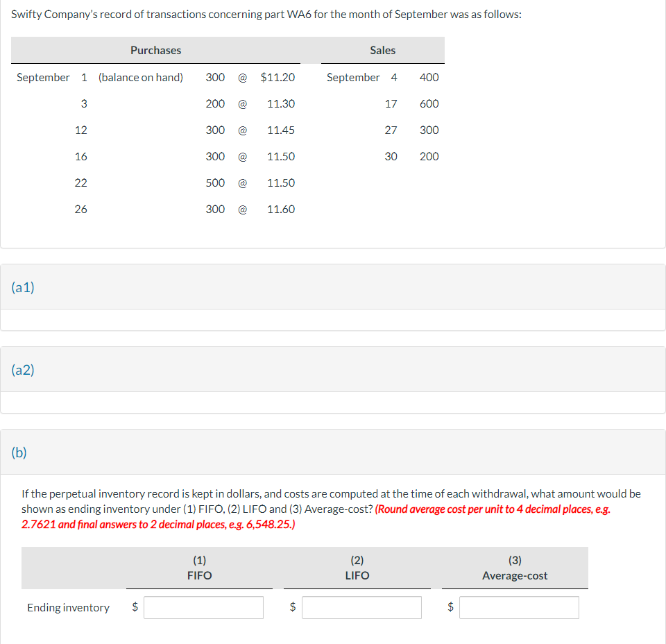Select the September 4 sales entry of 400
The width and height of the screenshot is (666, 644).
tap(429, 77)
